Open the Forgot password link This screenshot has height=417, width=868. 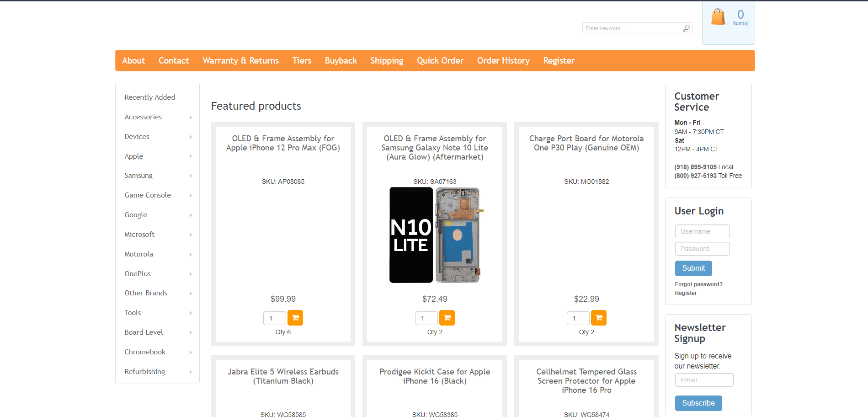click(x=698, y=284)
